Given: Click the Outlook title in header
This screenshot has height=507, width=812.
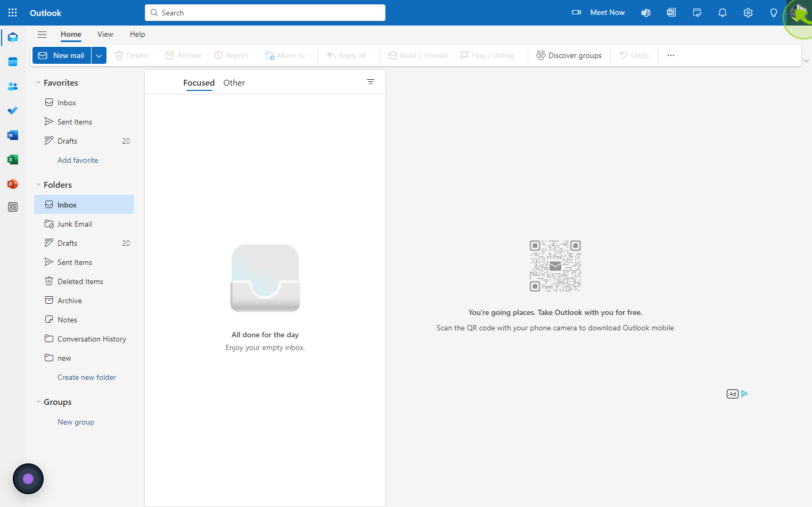Looking at the screenshot, I should pyautogui.click(x=46, y=13).
